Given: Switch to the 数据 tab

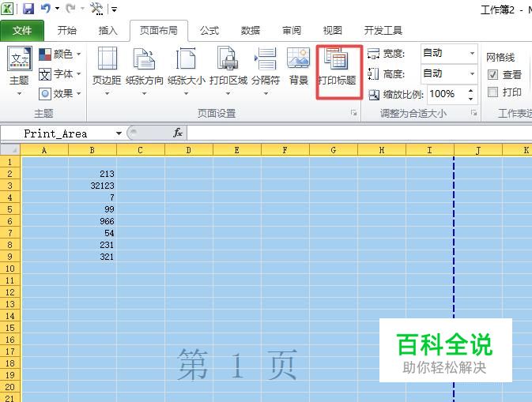Looking at the screenshot, I should 251,31.
